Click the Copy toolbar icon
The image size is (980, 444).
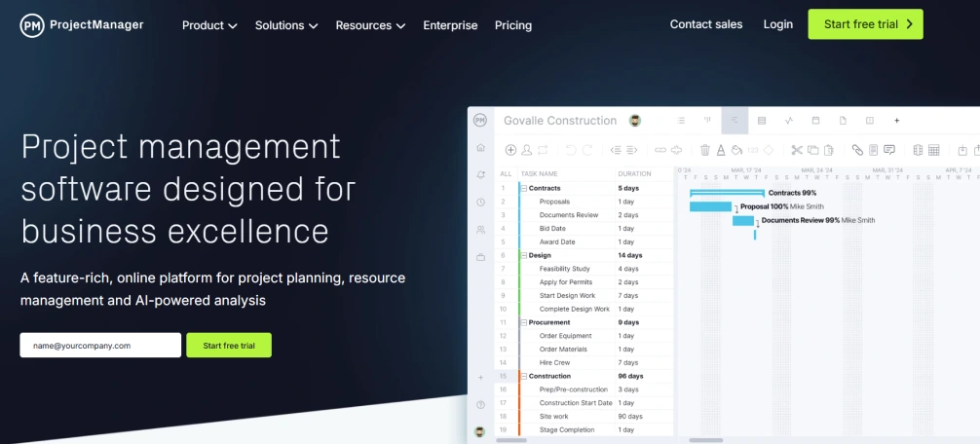(x=812, y=150)
